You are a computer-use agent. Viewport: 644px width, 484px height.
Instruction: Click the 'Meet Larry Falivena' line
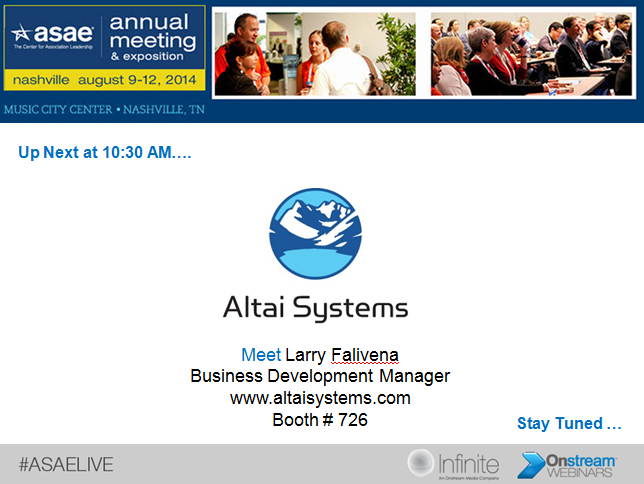point(320,355)
